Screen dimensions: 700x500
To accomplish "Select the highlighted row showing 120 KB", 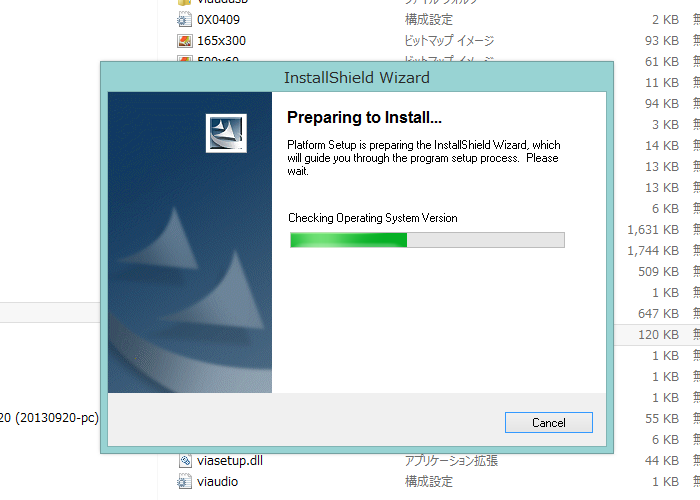I will [x=657, y=335].
